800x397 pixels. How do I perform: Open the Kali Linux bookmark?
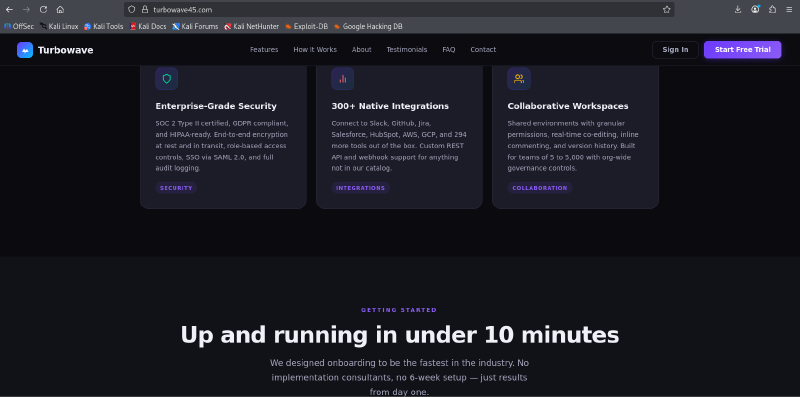(x=59, y=26)
